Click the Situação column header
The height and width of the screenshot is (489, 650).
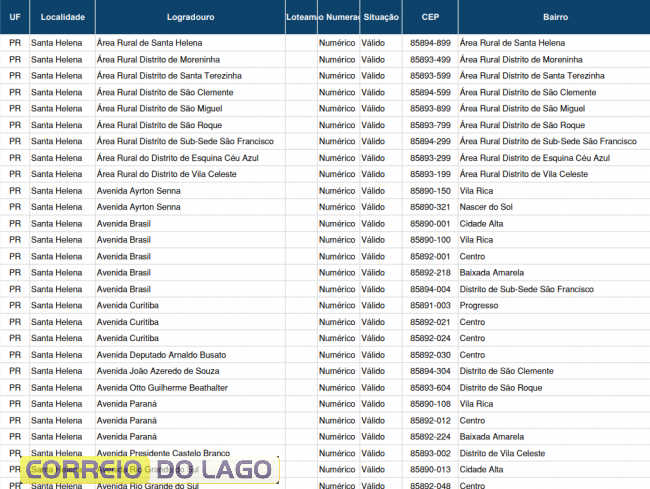tap(381, 17)
